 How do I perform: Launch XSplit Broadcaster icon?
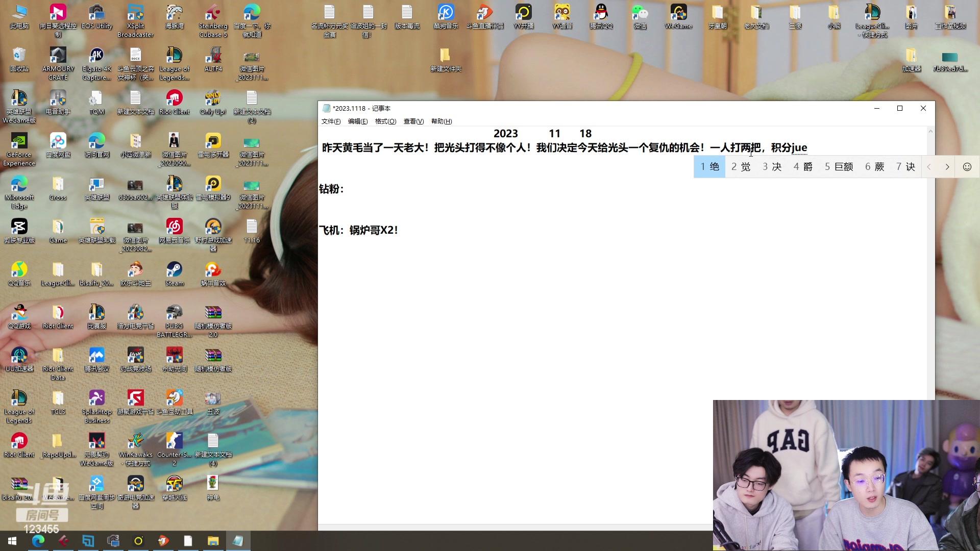(135, 14)
